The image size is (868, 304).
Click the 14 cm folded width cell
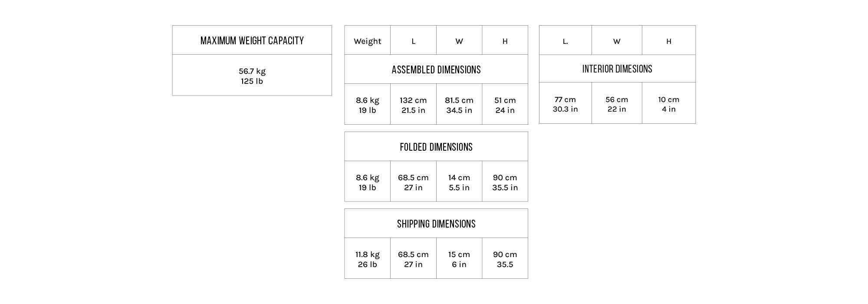459,182
